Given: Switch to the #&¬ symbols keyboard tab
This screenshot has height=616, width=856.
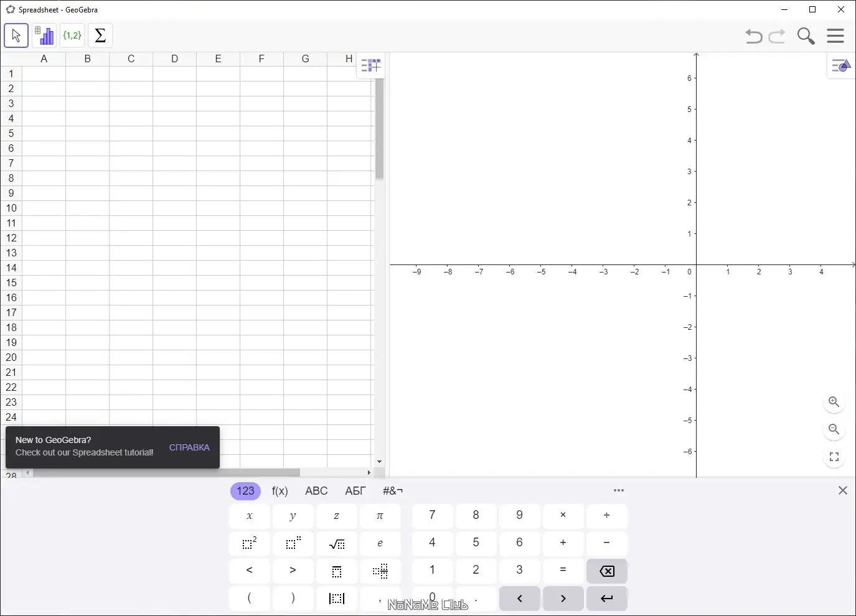Looking at the screenshot, I should pos(393,491).
